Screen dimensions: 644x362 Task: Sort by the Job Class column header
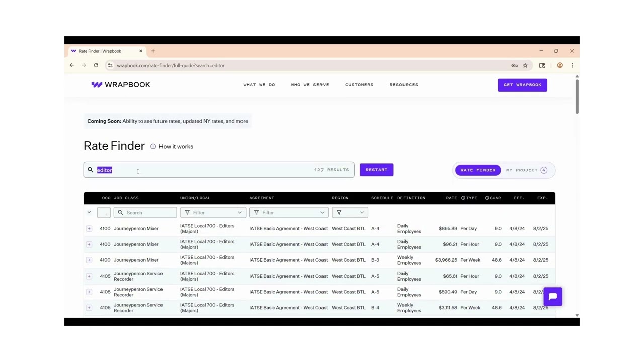126,198
